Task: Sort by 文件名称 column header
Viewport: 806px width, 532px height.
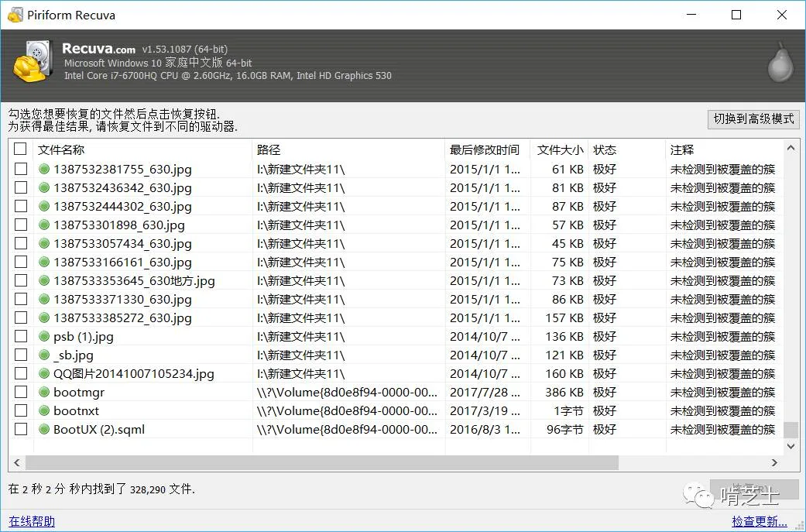Action: click(142, 149)
